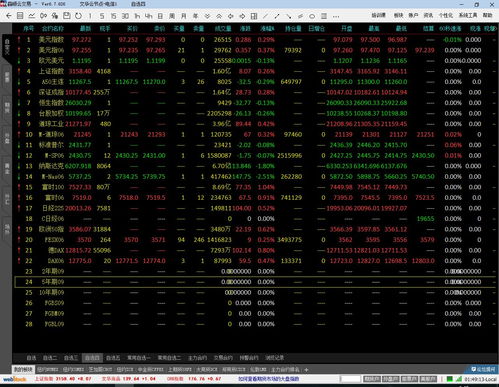
Task: Collapse with the double chevron up button
Action: [219, 16]
